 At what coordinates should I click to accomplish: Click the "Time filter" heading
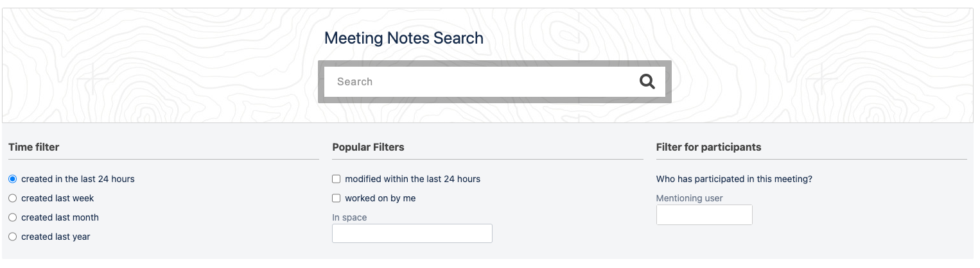pyautogui.click(x=33, y=147)
